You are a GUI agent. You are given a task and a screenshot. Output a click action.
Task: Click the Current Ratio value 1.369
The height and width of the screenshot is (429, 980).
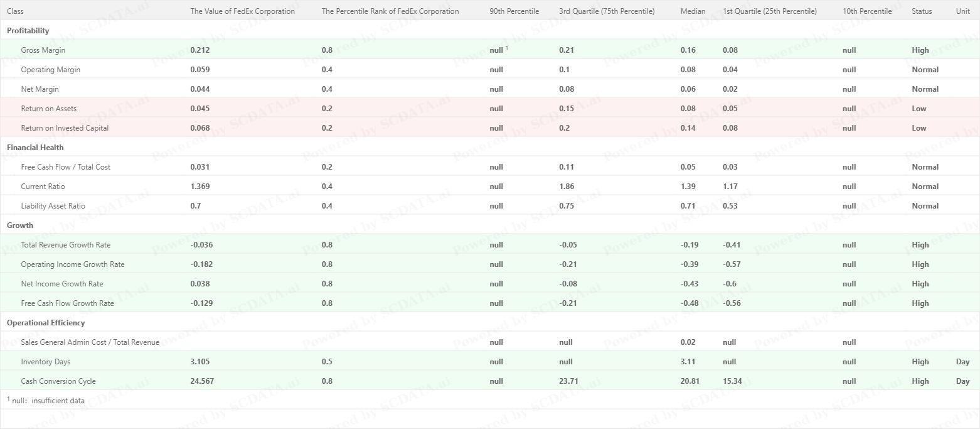pyautogui.click(x=200, y=187)
